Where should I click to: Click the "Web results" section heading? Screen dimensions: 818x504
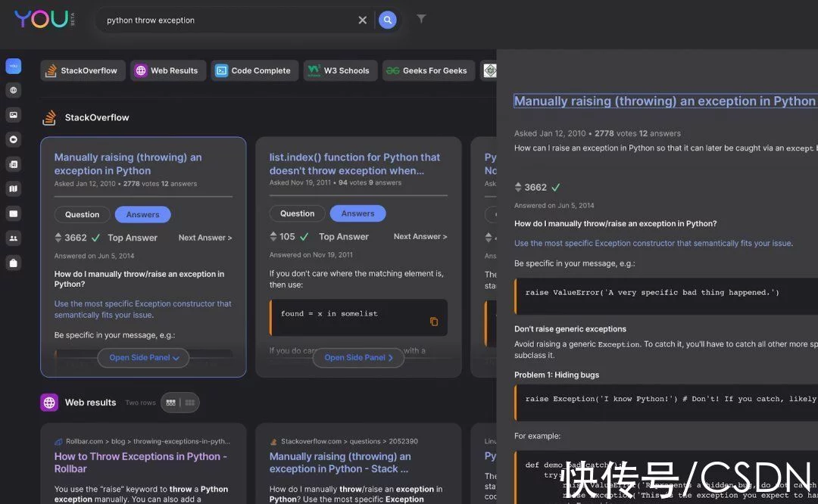click(x=90, y=403)
